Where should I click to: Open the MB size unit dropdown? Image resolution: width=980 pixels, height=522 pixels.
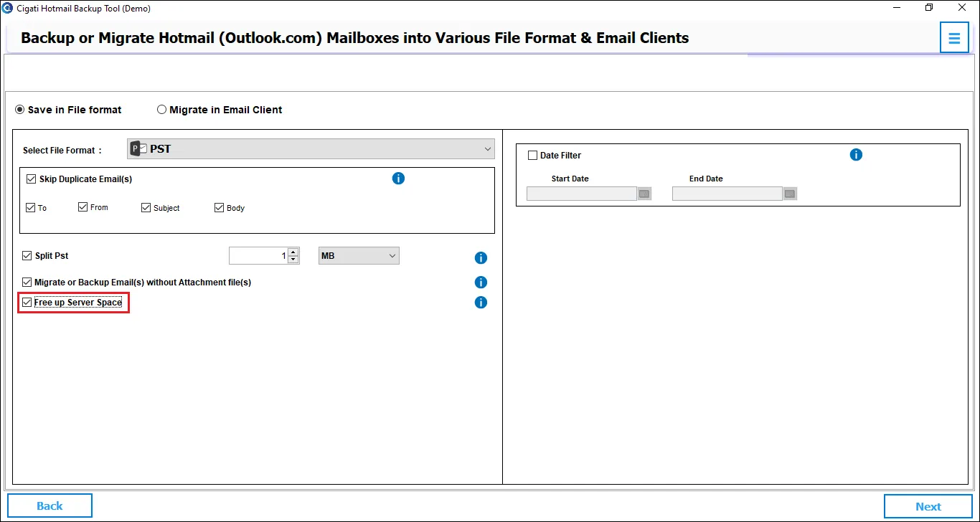pyautogui.click(x=359, y=255)
